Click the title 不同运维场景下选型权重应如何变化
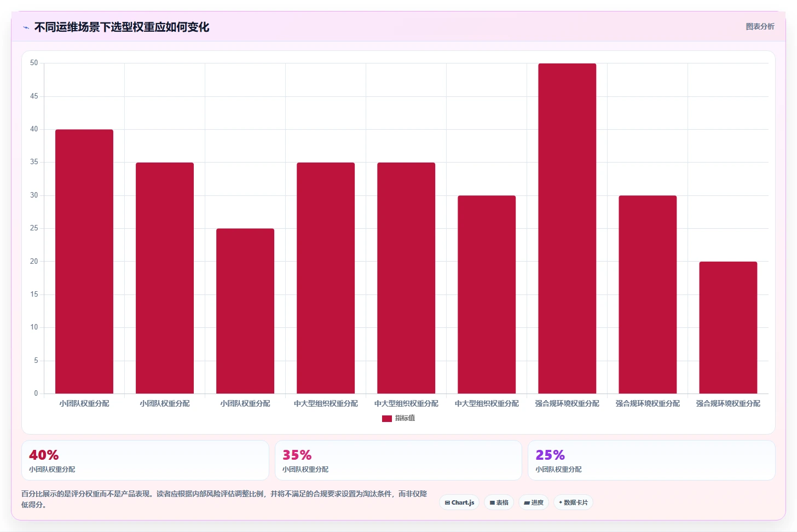 (x=122, y=27)
